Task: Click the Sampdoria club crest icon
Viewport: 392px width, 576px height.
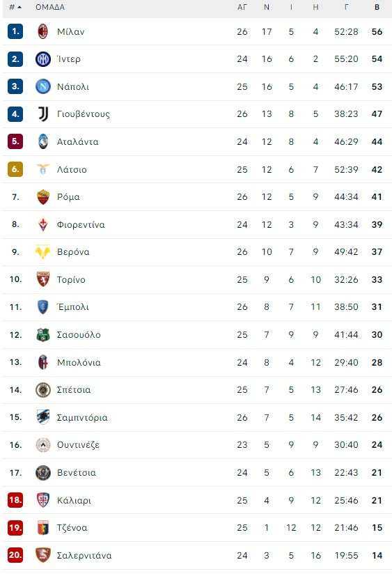Action: [x=43, y=417]
